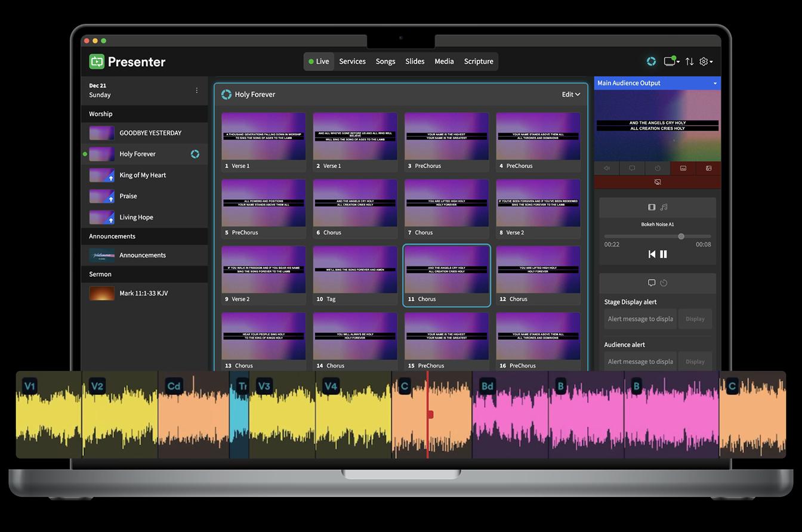Skip back to media start
This screenshot has width=802, height=532.
[652, 254]
